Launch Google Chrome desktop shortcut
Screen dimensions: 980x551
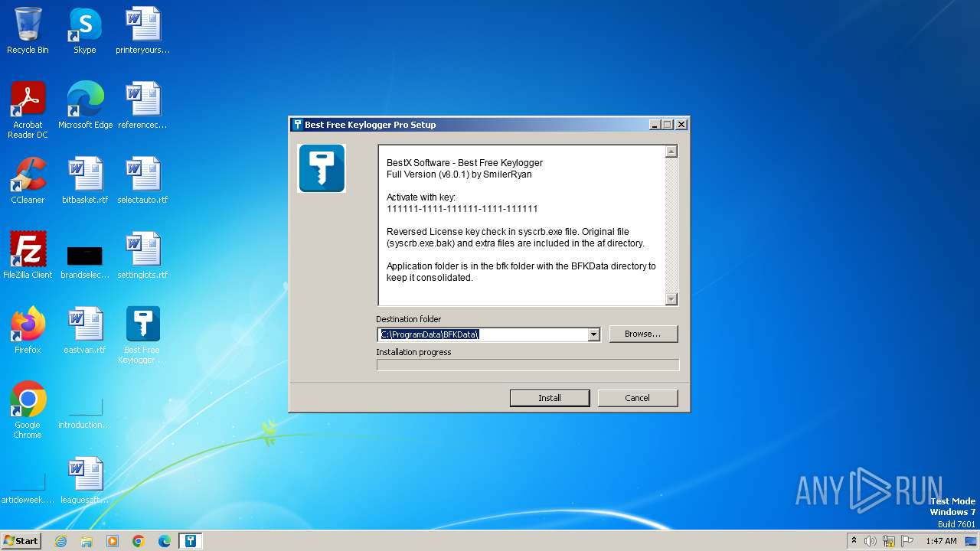pos(28,410)
